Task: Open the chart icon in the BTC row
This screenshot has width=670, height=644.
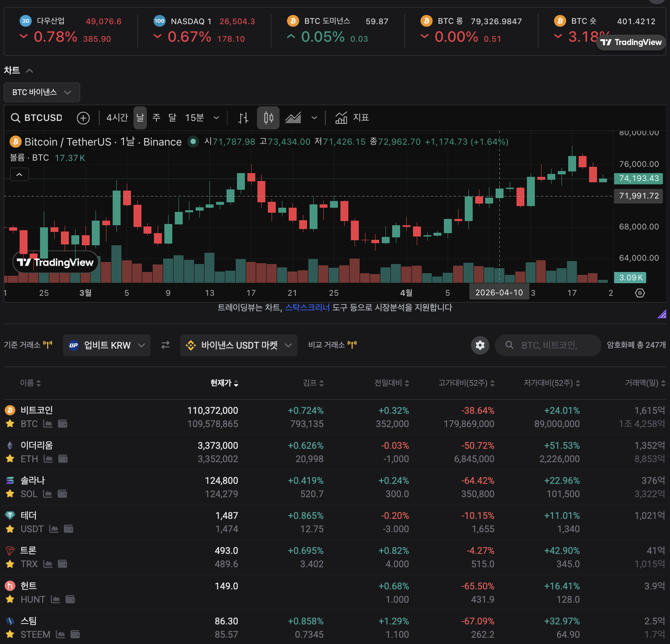Action: pos(48,424)
